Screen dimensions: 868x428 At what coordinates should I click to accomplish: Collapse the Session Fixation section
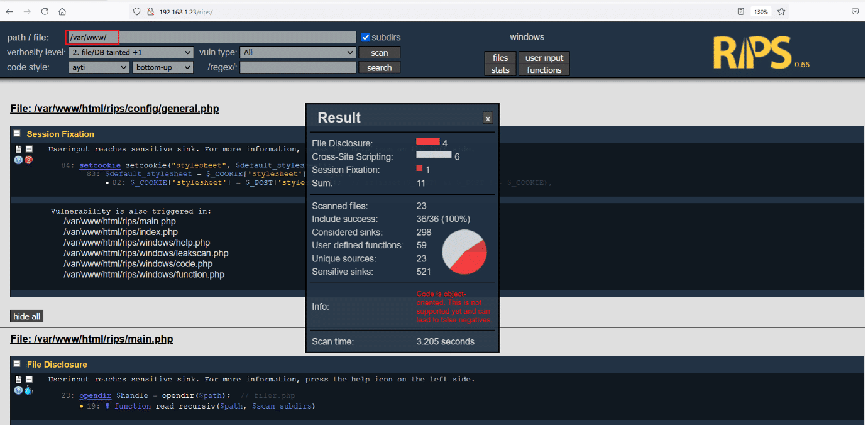[17, 134]
